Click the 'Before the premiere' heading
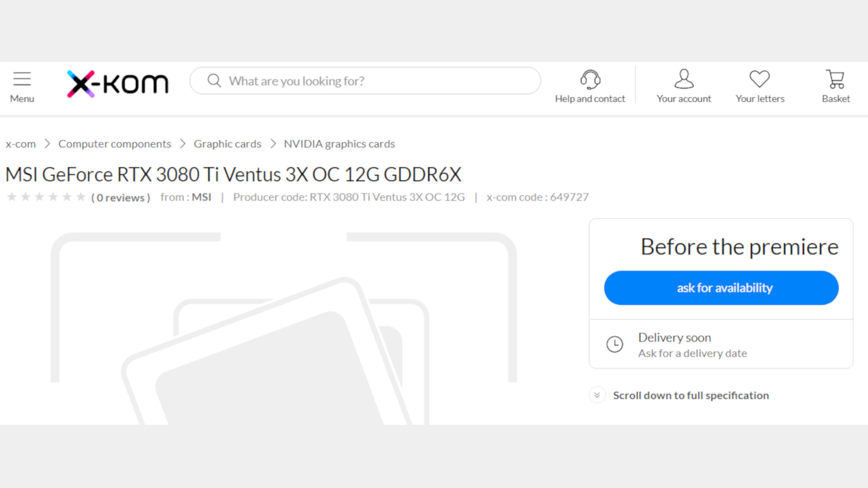The height and width of the screenshot is (488, 868). tap(740, 247)
